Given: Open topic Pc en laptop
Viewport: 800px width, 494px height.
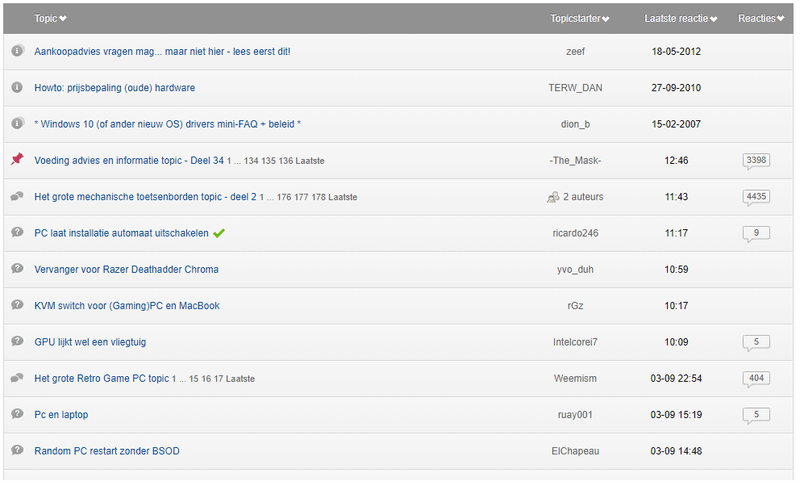Looking at the screenshot, I should [x=61, y=415].
